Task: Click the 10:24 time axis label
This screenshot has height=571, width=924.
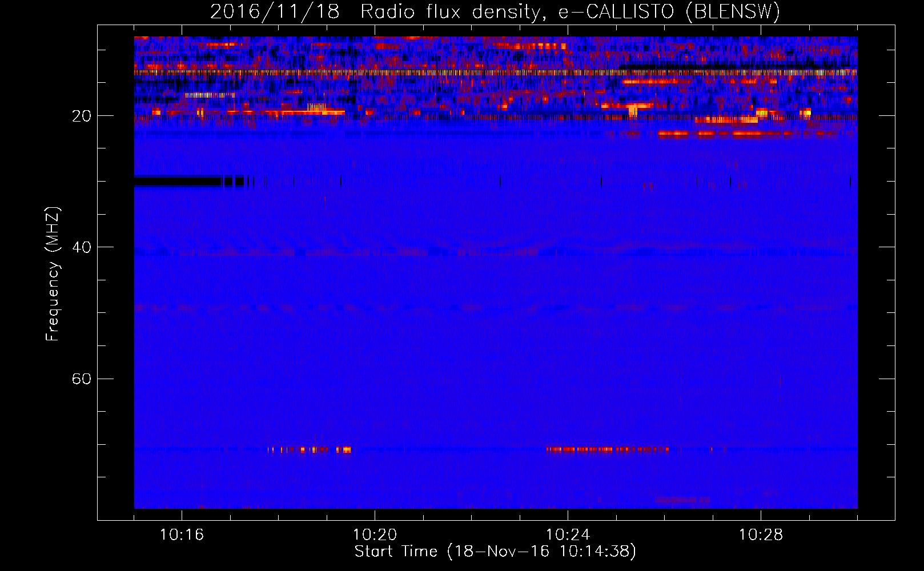Action: pos(568,535)
